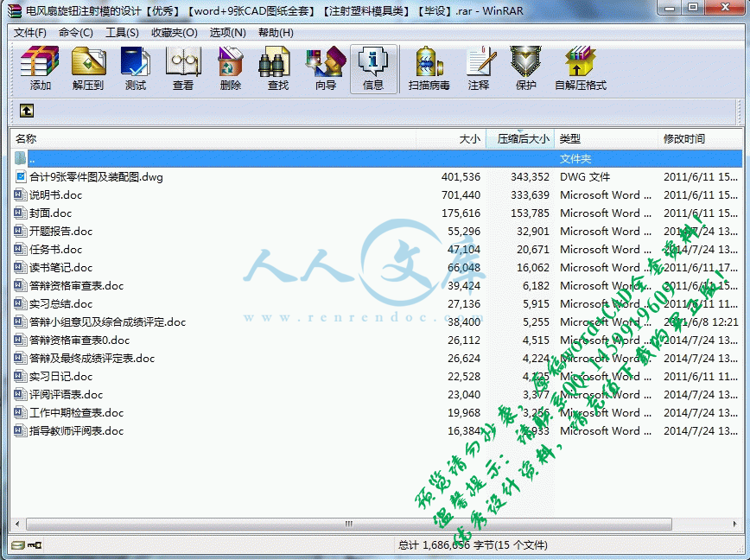Click the Protect (保护) shield icon
Image resolution: width=750 pixels, height=560 pixels.
[x=525, y=68]
